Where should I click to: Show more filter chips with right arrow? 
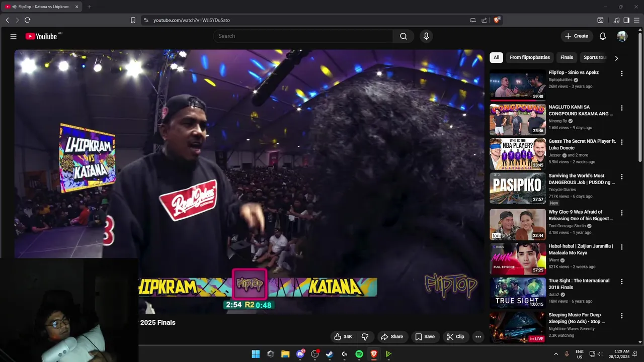(x=616, y=58)
